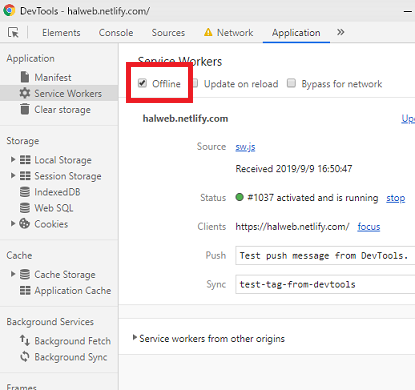Click the Session Storage grid icon
This screenshot has height=390, width=415.
click(x=25, y=176)
